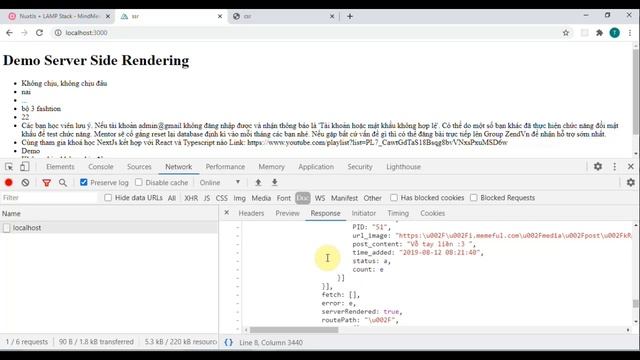This screenshot has width=640, height=360.
Task: Open the Chrome profile avatar
Action: click(x=614, y=33)
